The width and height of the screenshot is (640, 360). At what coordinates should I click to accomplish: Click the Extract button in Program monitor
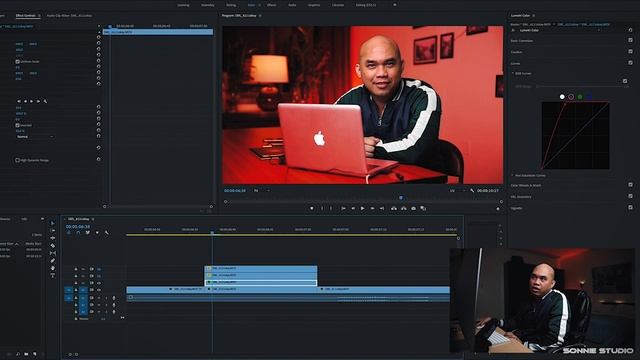tap(404, 209)
